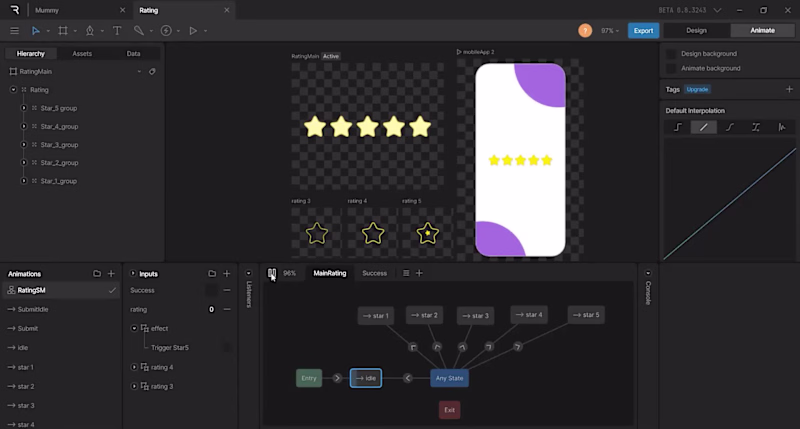Open the RatingMain artboard dropdown
Viewport: 800px width, 429px height.
(x=139, y=71)
